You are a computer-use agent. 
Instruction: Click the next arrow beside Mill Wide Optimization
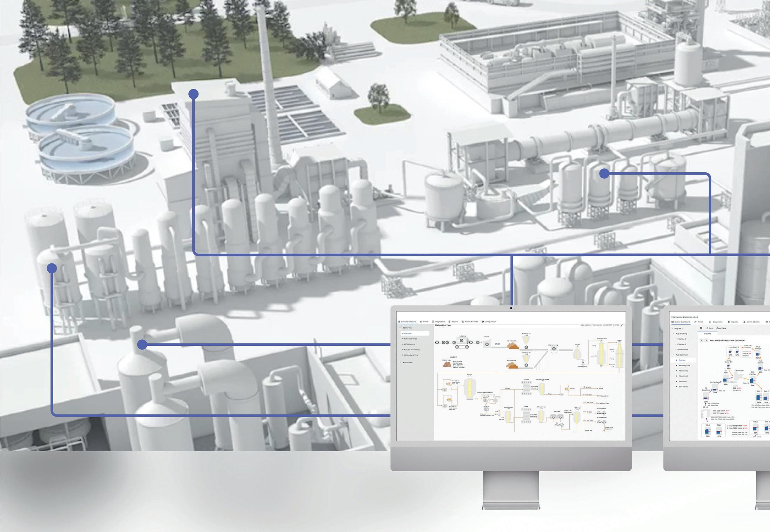[x=706, y=340]
